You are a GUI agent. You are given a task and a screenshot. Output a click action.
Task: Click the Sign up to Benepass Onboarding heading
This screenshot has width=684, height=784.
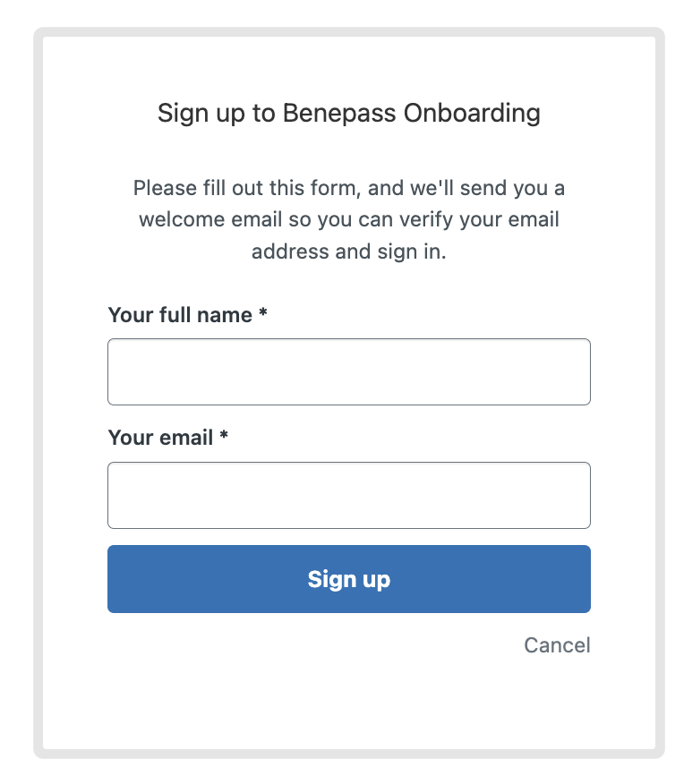pos(348,113)
